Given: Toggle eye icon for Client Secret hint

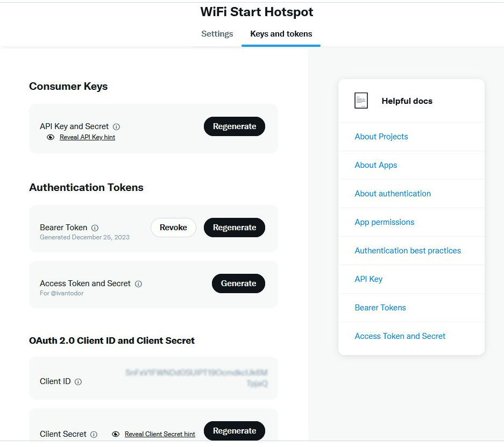Looking at the screenshot, I should pyautogui.click(x=116, y=434).
